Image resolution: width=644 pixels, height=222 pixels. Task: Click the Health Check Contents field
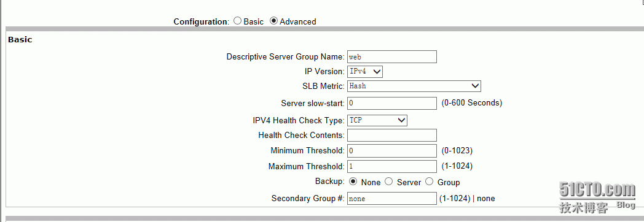(392, 135)
